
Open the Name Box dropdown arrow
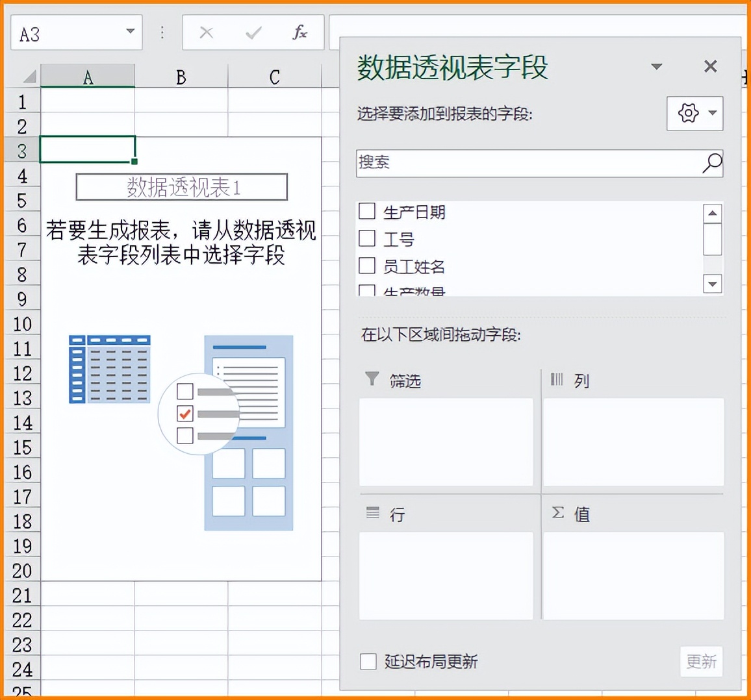tap(129, 31)
